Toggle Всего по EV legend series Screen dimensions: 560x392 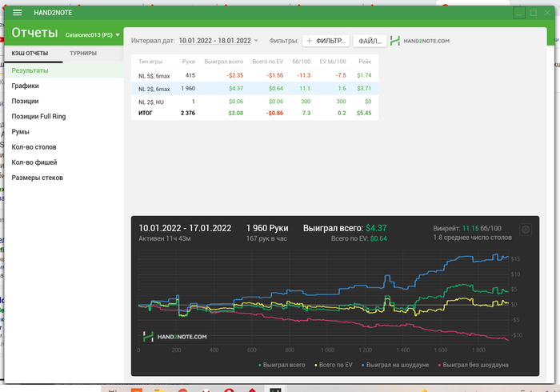click(x=334, y=365)
